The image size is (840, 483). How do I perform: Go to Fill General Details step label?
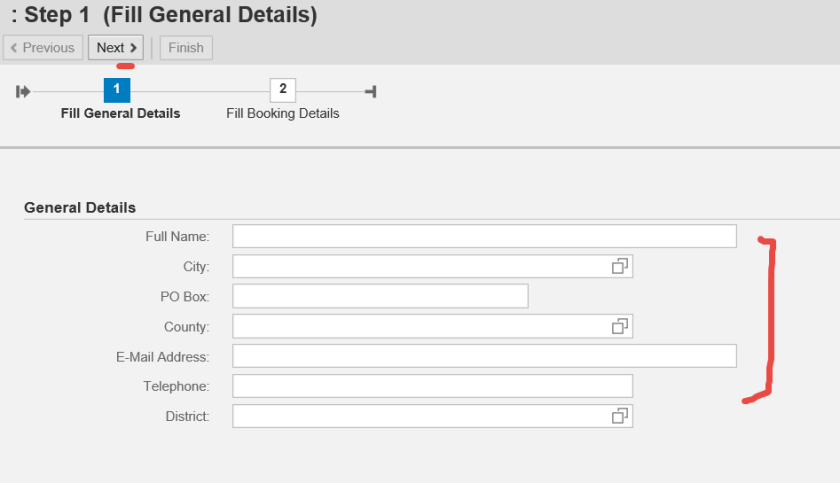[120, 114]
